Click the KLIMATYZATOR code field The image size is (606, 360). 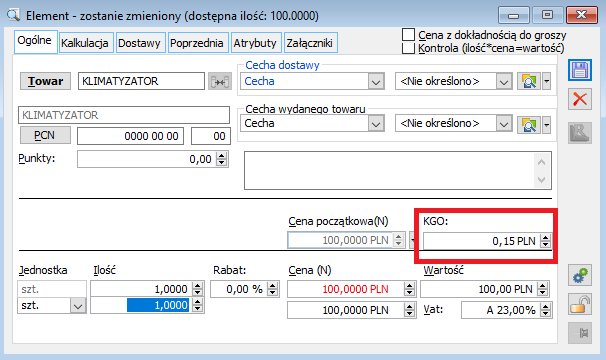pos(141,81)
